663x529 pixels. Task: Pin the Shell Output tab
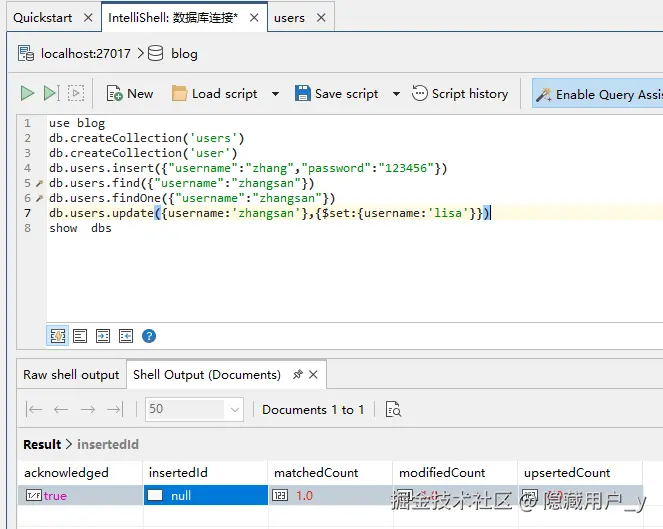pyautogui.click(x=298, y=374)
